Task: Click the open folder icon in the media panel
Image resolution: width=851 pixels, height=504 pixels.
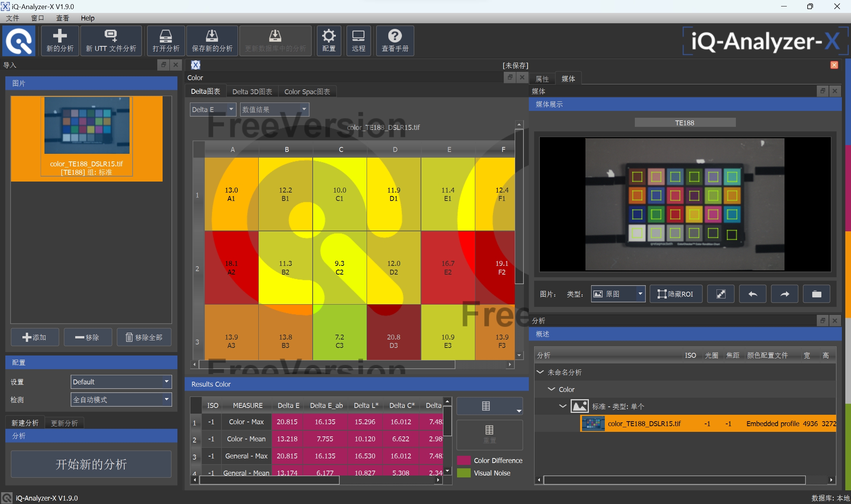Action: coord(816,294)
